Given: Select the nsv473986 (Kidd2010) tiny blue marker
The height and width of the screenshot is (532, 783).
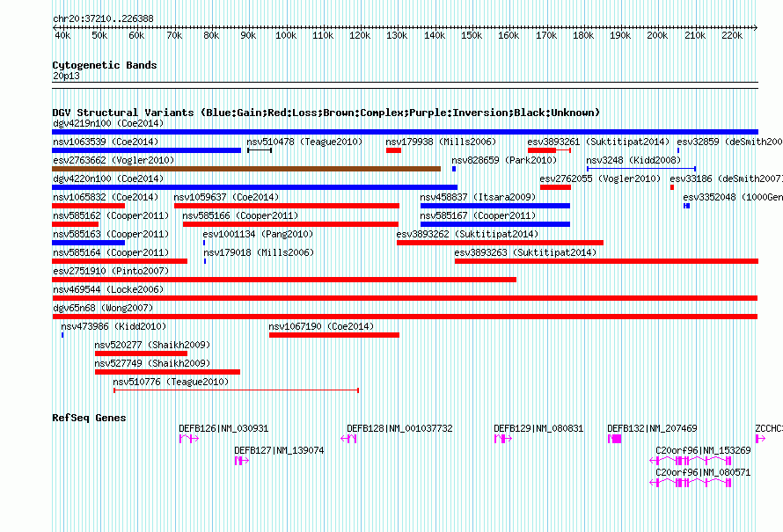Looking at the screenshot, I should coord(62,335).
